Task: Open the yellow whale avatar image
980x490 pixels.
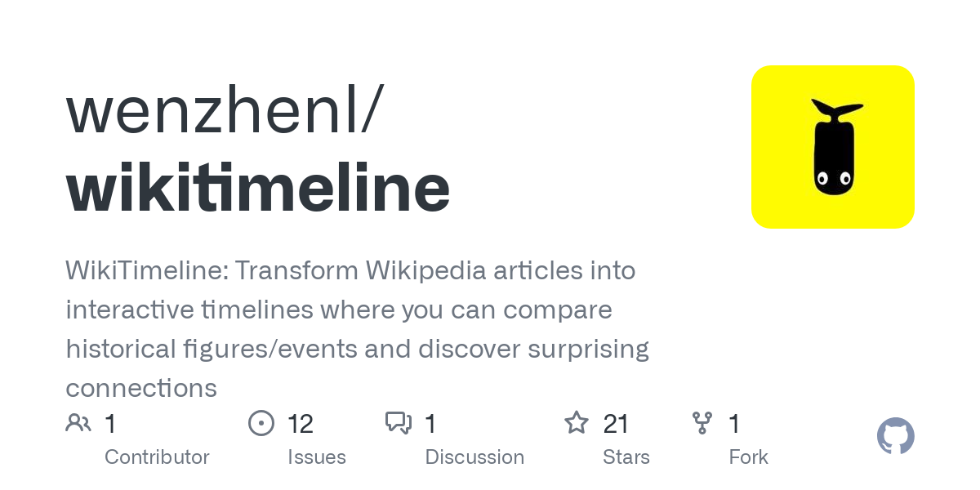Action: (832, 147)
